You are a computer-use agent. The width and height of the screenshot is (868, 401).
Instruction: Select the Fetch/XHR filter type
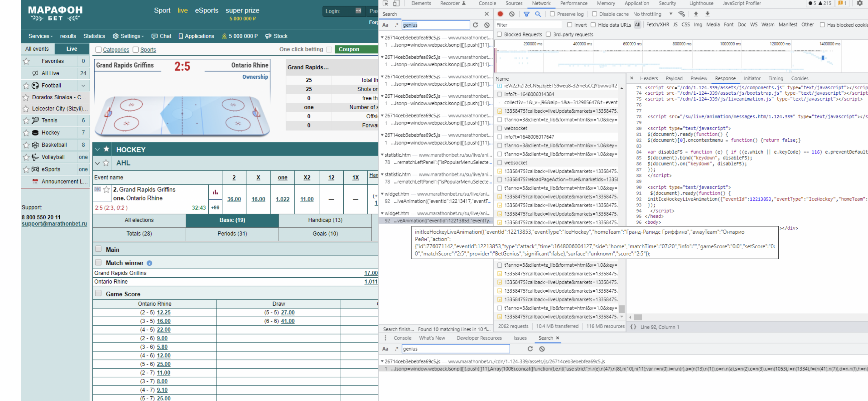(x=657, y=25)
